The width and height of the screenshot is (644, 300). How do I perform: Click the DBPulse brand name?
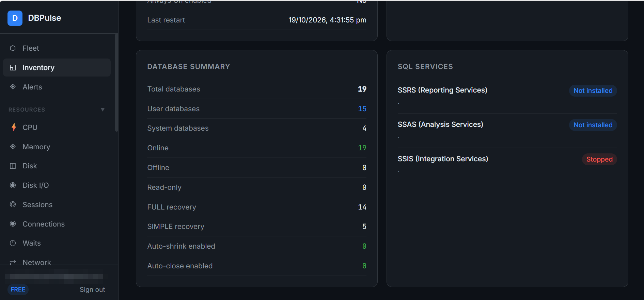(x=45, y=18)
